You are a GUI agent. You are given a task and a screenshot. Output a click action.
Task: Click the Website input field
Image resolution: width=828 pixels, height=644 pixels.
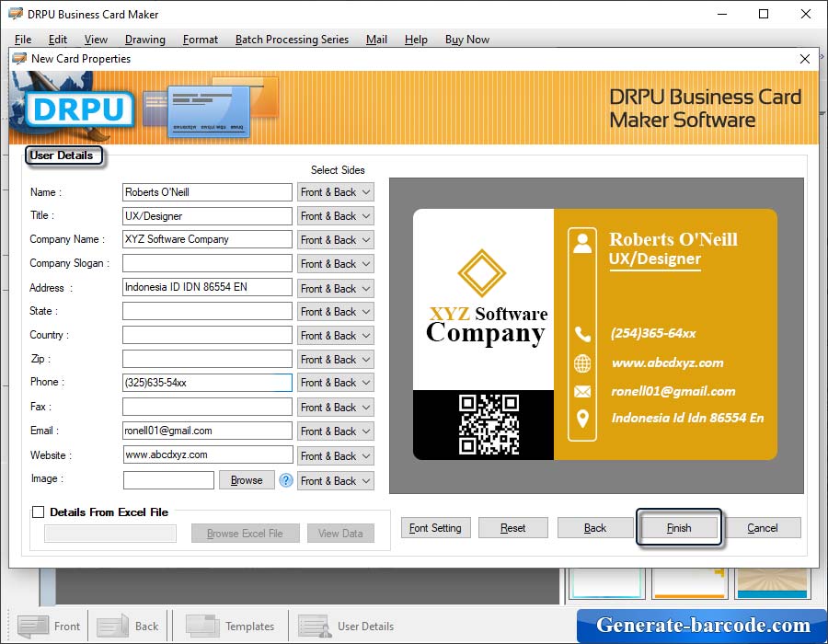click(x=207, y=454)
